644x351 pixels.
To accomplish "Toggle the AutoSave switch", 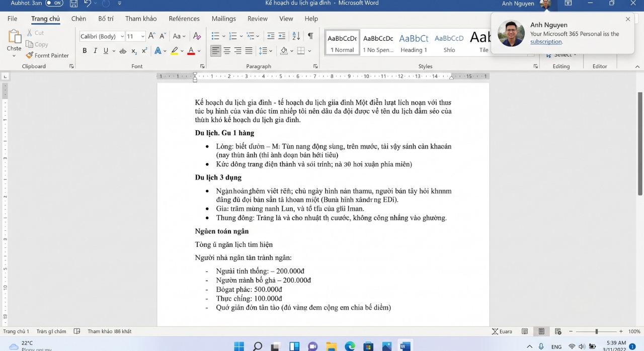I will click(54, 4).
